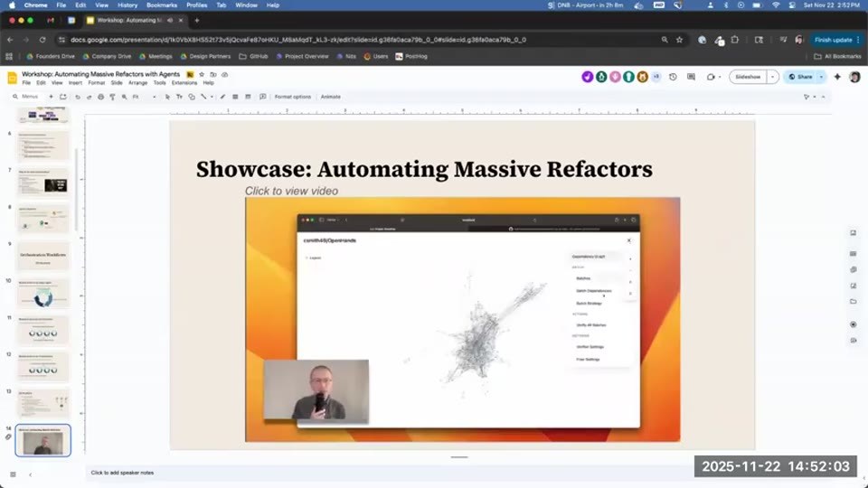
Task: Open version history clock icon
Action: (x=673, y=77)
